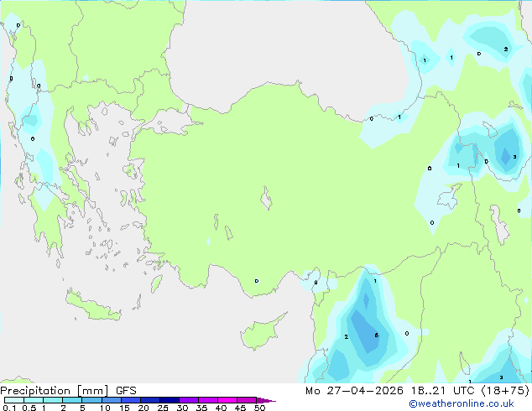Choose the 5–10 mm light blue swatch
The image size is (532, 411).
(91, 400)
